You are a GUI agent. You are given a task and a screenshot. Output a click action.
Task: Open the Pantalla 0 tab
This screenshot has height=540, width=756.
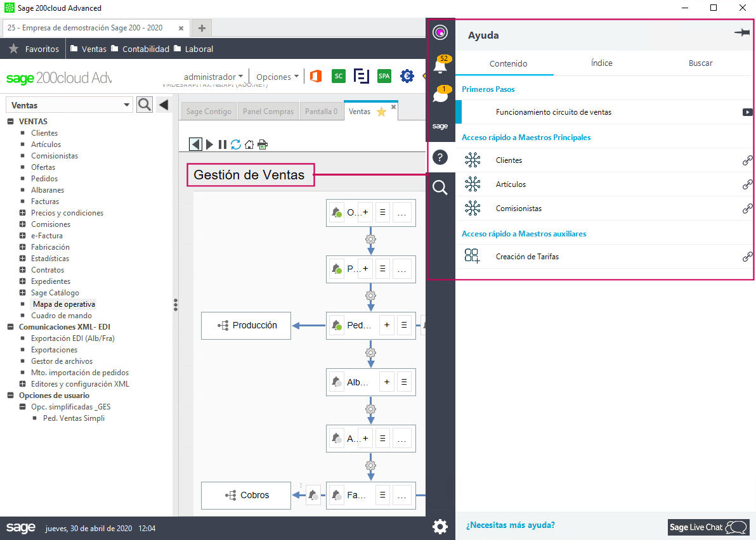321,112
